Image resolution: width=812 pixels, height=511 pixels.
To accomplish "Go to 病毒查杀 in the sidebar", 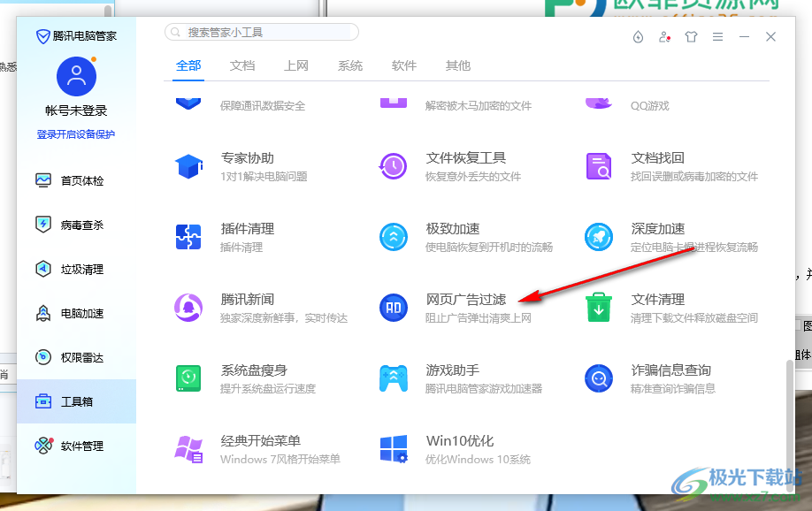I will [x=76, y=225].
